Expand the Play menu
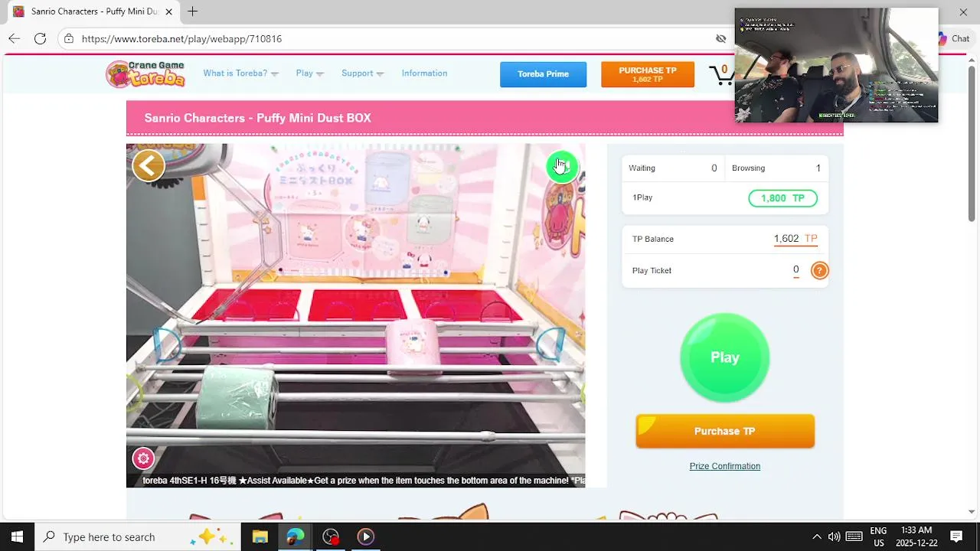This screenshot has width=980, height=551. (309, 73)
